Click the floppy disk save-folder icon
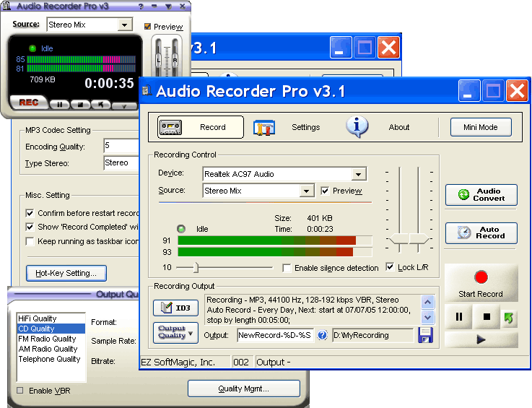The height and width of the screenshot is (408, 532). click(x=425, y=335)
